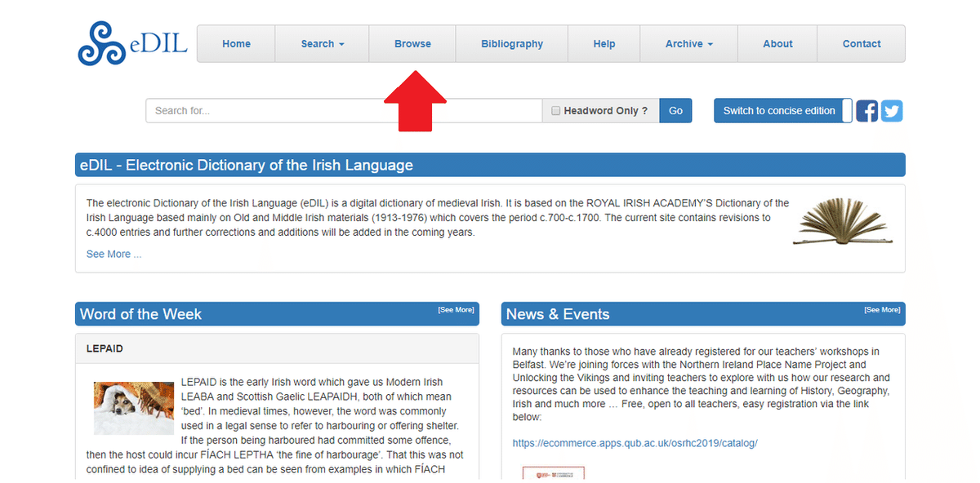Image resolution: width=980 pixels, height=483 pixels.
Task: Click the See More link under introduction
Action: point(114,254)
